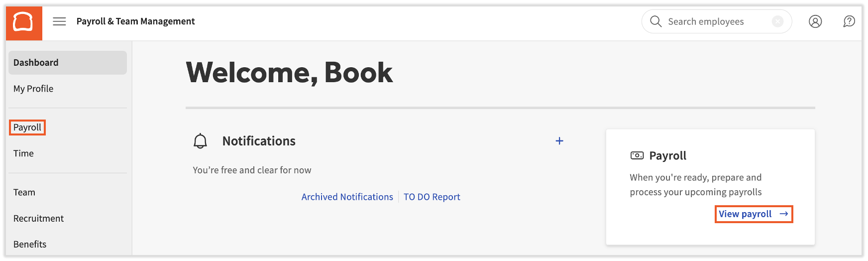Select Benefits in the sidebar
Viewport: 868px width, 261px height.
click(x=30, y=244)
